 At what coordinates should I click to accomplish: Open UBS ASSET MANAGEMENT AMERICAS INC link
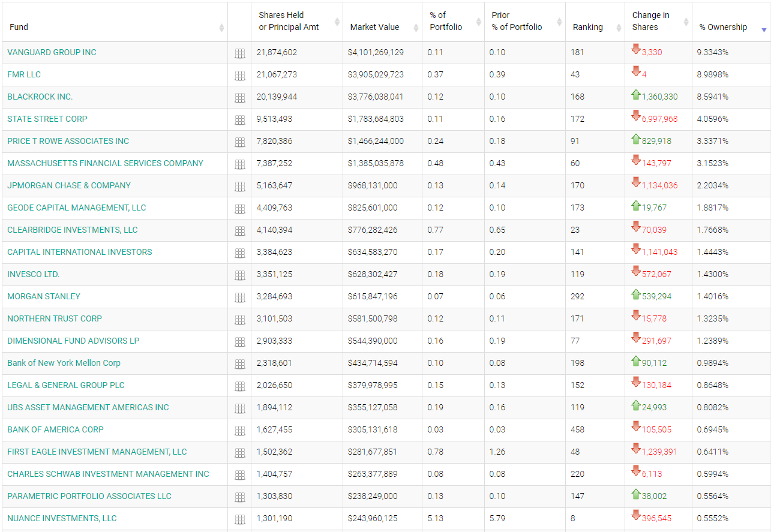tap(88, 407)
